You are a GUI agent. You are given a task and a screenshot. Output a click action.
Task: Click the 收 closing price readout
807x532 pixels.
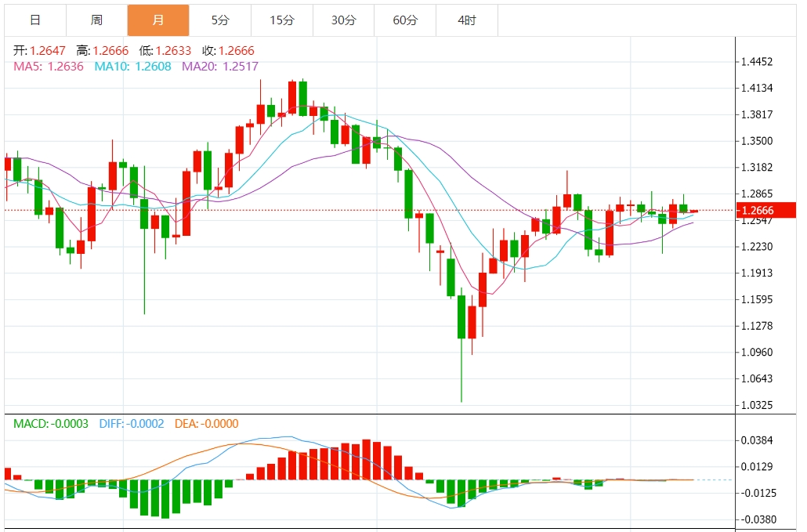229,50
